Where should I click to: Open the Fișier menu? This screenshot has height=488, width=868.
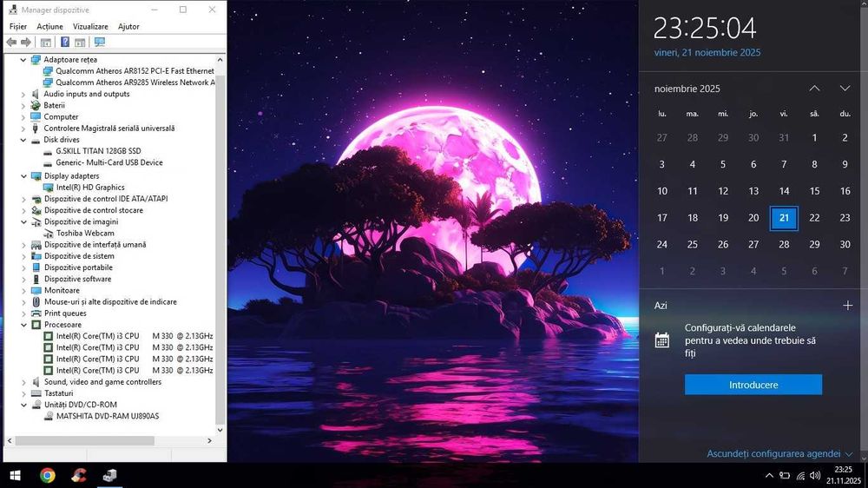click(x=17, y=27)
